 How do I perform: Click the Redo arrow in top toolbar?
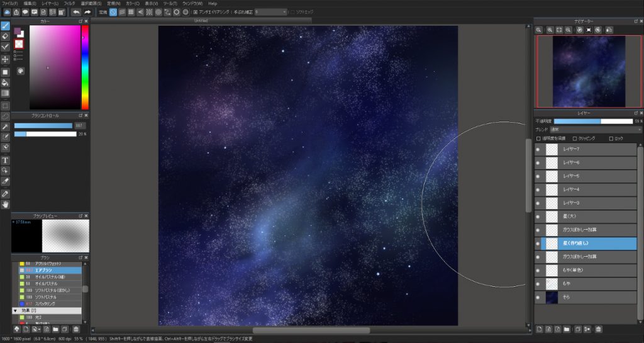point(87,12)
